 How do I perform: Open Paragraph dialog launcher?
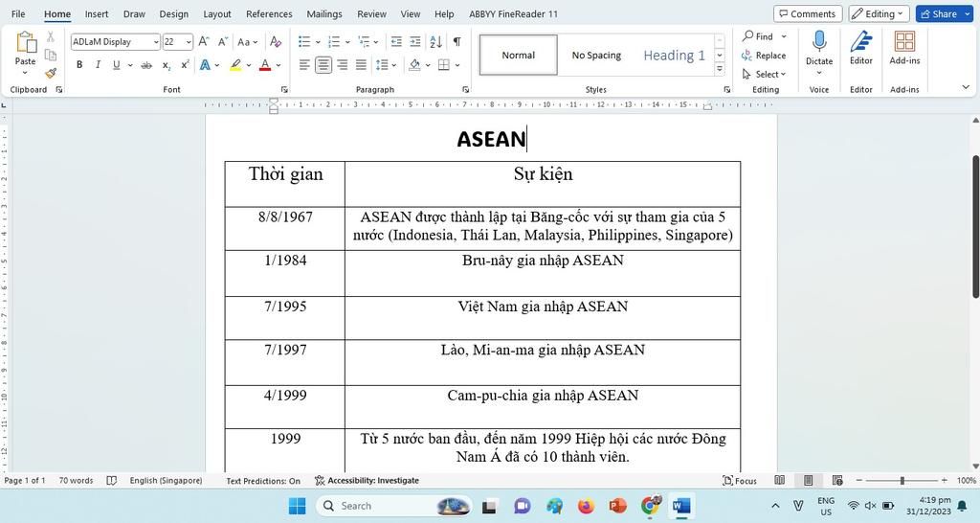466,89
